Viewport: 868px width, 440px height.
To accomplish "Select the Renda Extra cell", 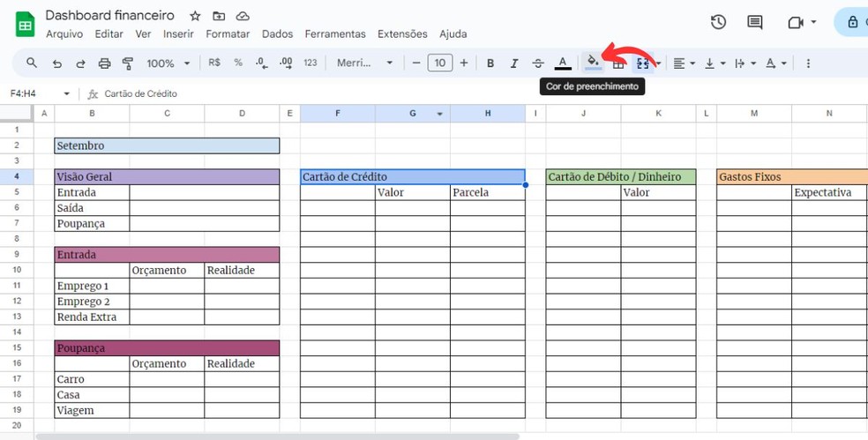I will [x=92, y=317].
